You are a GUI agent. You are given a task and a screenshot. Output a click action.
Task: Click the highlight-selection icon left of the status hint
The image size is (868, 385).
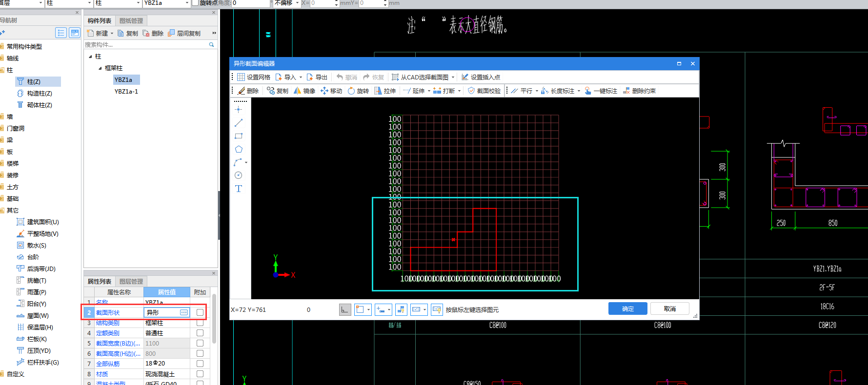pos(437,309)
